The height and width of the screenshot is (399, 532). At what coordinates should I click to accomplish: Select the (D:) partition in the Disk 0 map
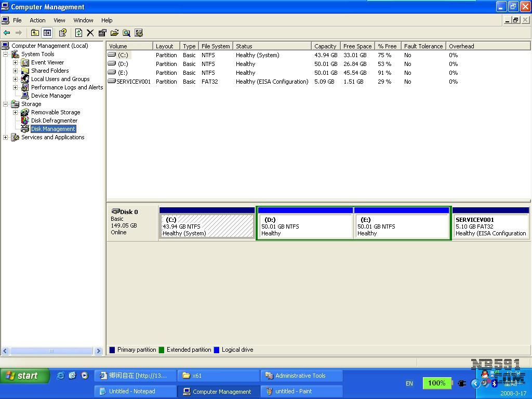305,227
